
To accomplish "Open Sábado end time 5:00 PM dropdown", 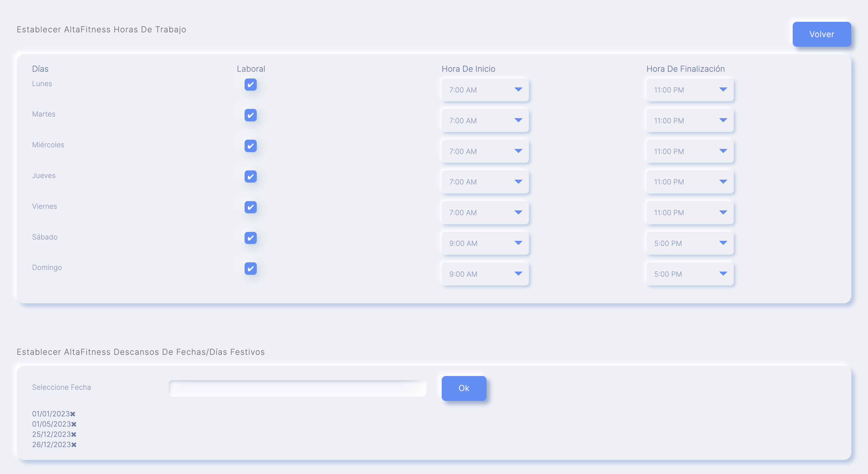I will tap(690, 243).
